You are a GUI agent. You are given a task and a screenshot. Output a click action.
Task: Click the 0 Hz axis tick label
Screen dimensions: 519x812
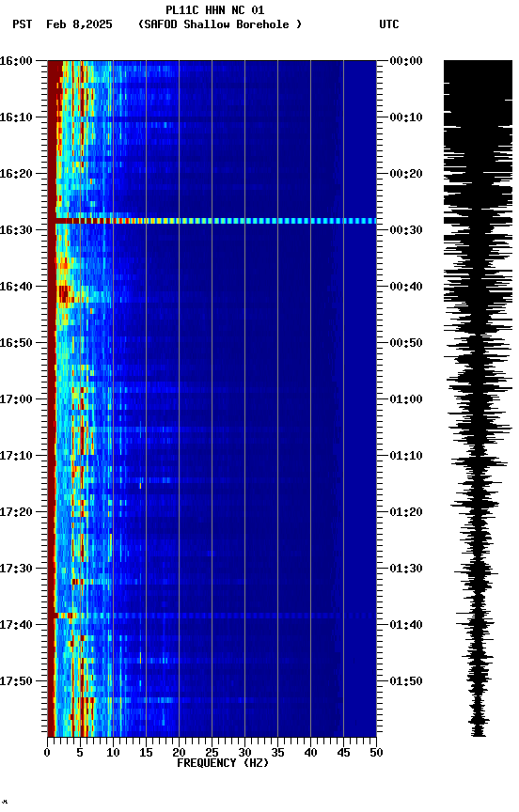coord(48,754)
